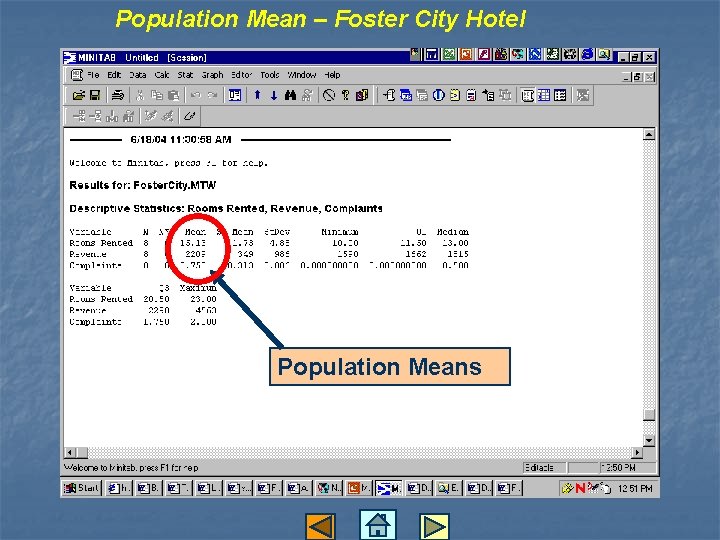
Task: Open the Editor menu
Action: pos(242,75)
